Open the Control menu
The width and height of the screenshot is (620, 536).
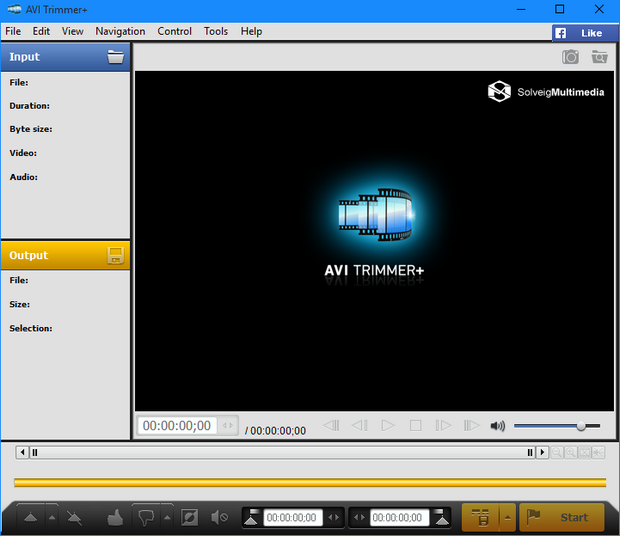pyautogui.click(x=174, y=31)
